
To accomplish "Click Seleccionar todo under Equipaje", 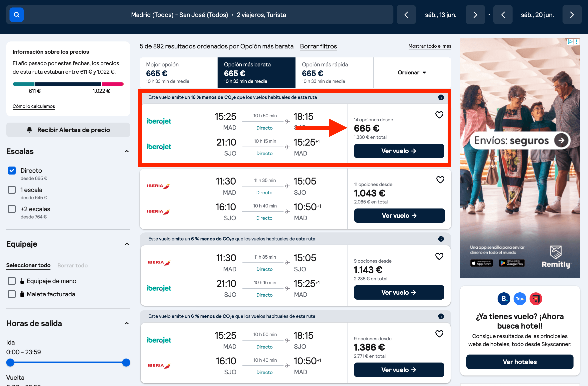I will [x=28, y=265].
